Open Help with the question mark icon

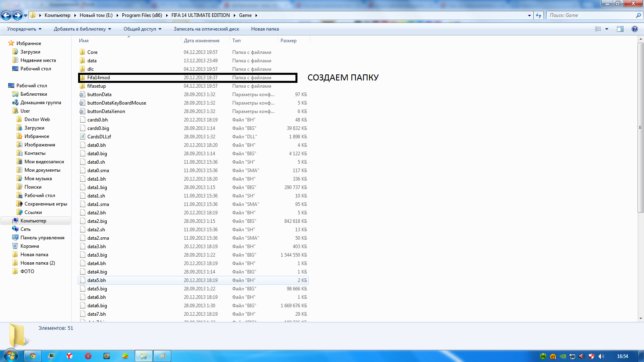tap(635, 29)
